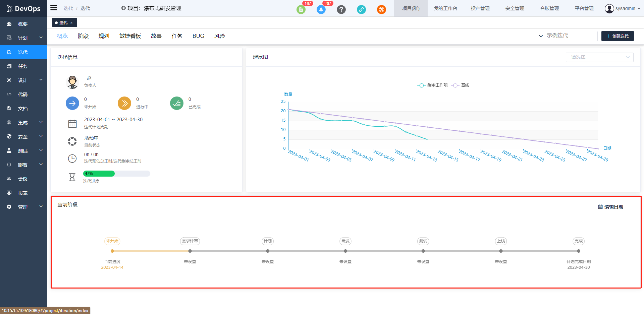Viewport: 644px width, 314px height.
Task: Open the blue bell alerts icon
Action: [321, 10]
